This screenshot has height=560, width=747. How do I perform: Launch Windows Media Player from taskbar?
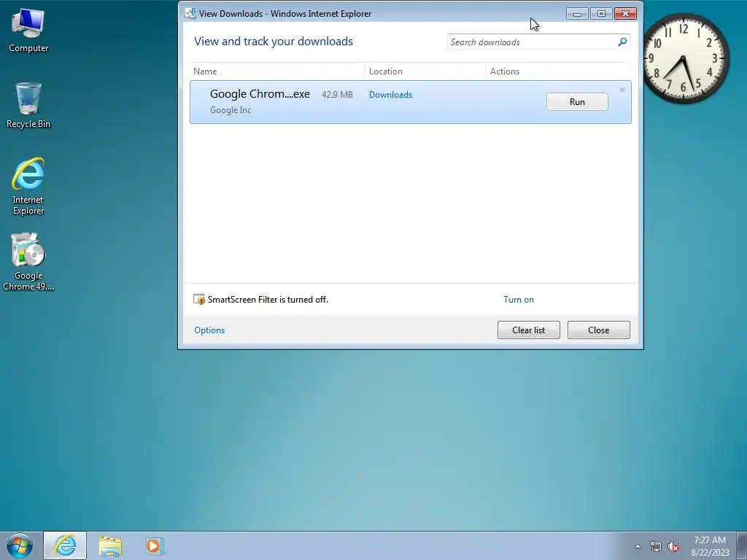(155, 545)
